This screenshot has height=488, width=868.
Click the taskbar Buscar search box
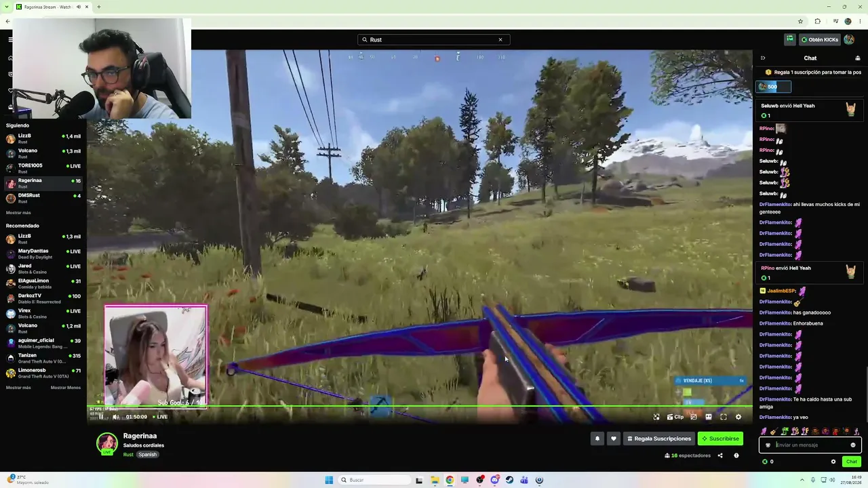(x=374, y=480)
